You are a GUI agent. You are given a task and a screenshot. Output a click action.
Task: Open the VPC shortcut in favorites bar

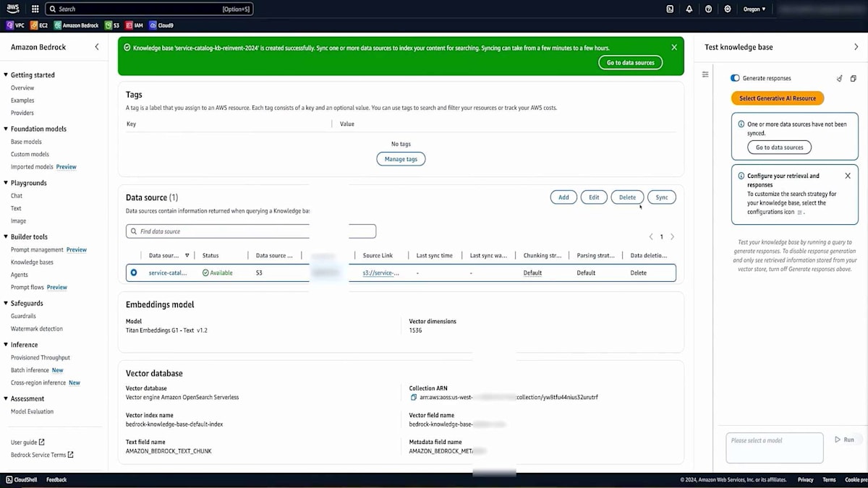[x=15, y=25]
